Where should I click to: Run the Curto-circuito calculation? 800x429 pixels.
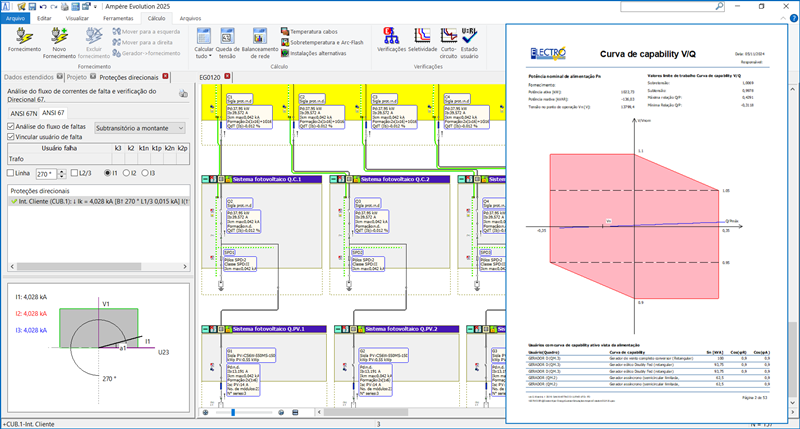click(448, 43)
